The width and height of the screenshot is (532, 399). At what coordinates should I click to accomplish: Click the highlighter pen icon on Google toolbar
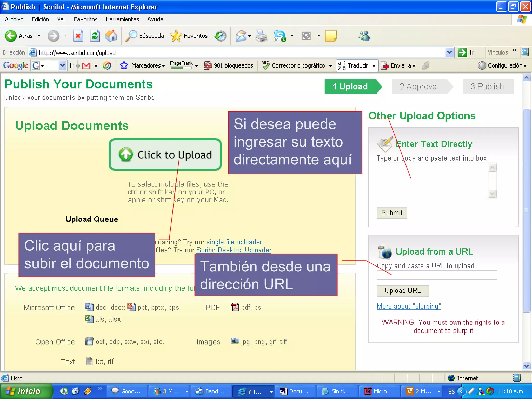[x=425, y=65]
